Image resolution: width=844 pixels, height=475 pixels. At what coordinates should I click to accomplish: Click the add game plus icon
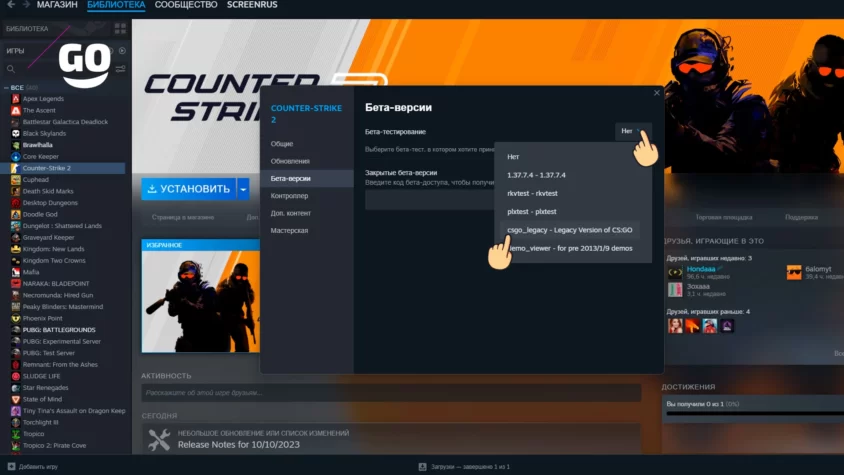click(10, 467)
